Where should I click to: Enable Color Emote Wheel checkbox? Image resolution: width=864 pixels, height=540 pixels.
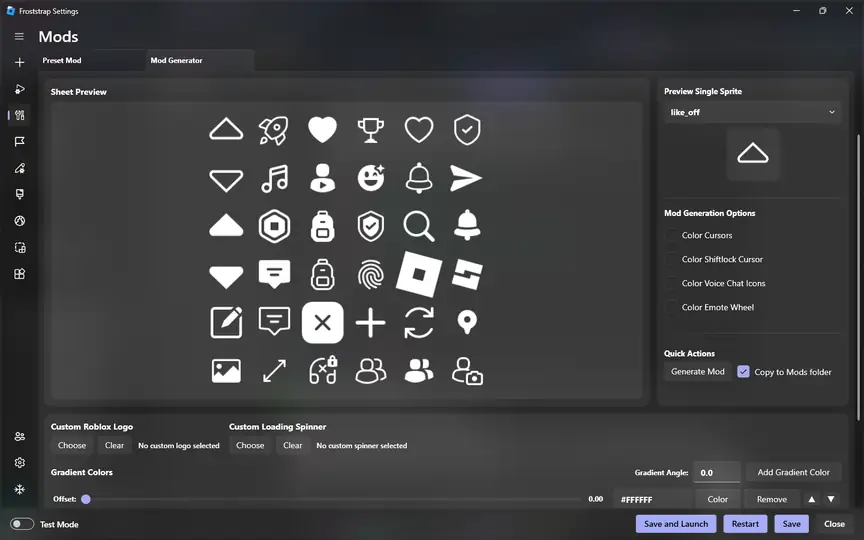pos(671,307)
